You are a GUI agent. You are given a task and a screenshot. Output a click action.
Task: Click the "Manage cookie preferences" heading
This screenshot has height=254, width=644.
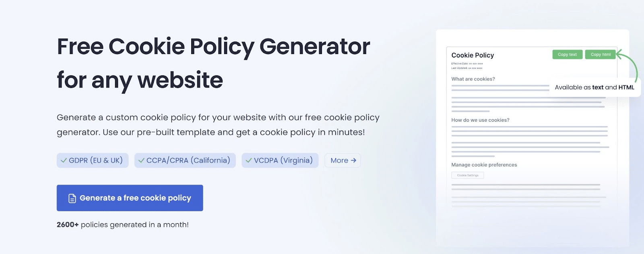tap(484, 165)
